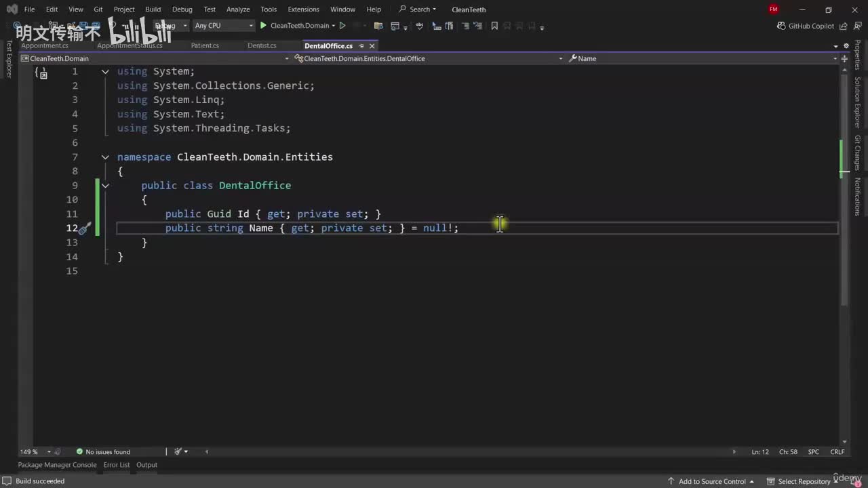Open the View menu
Screen dimensions: 868x488
[x=76, y=9]
